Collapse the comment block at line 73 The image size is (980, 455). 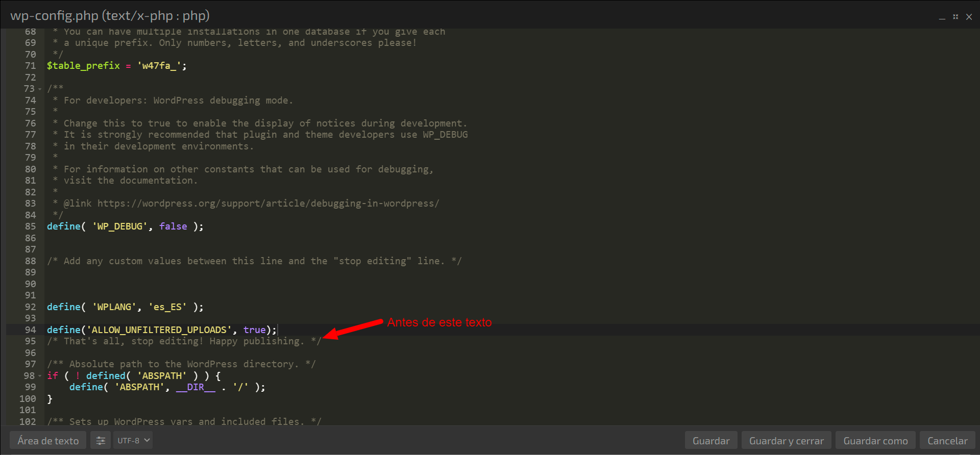[x=40, y=89]
